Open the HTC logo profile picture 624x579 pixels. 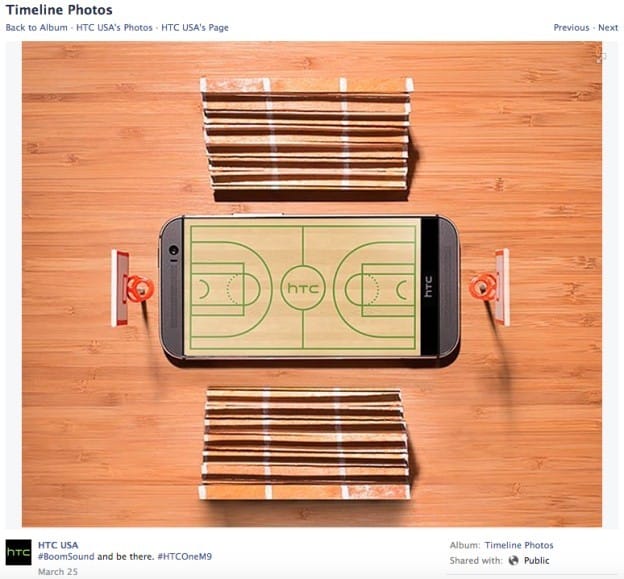18,552
